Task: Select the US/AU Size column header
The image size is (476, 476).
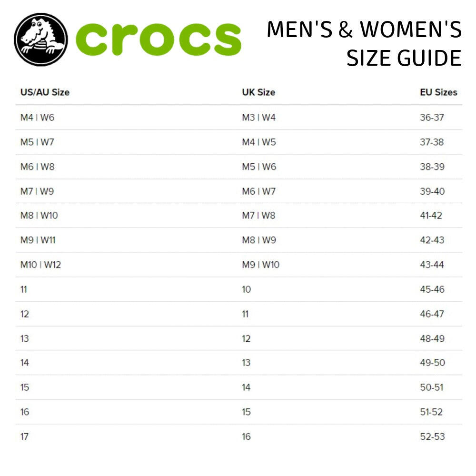Action: click(45, 92)
